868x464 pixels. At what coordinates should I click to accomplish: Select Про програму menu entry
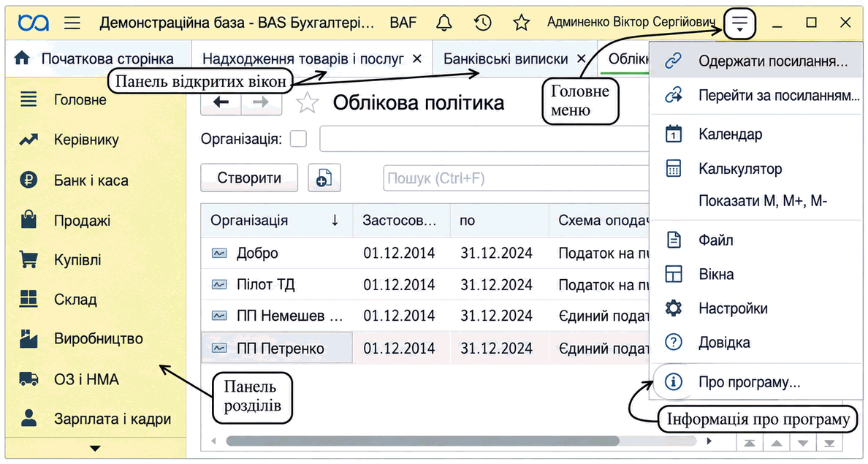click(x=755, y=382)
